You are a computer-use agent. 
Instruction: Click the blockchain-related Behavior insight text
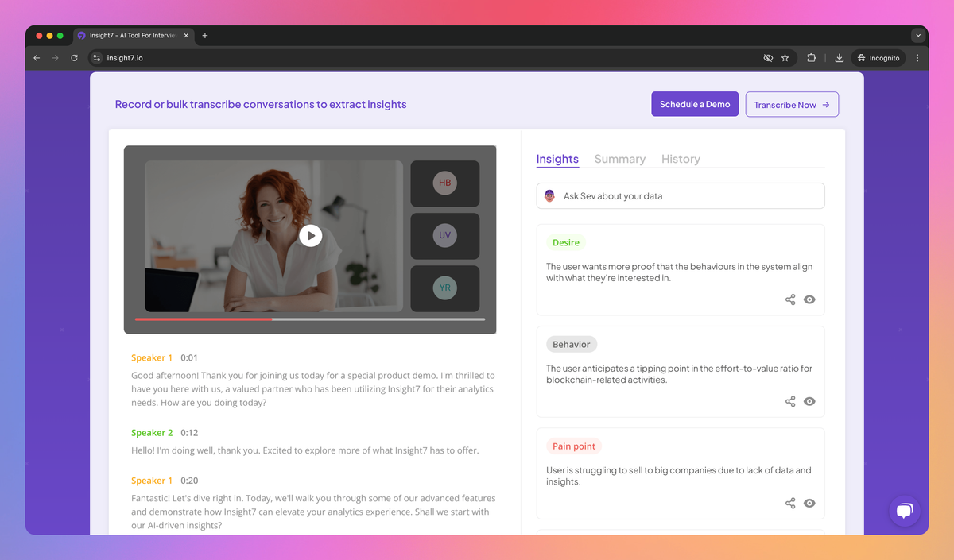tap(679, 374)
